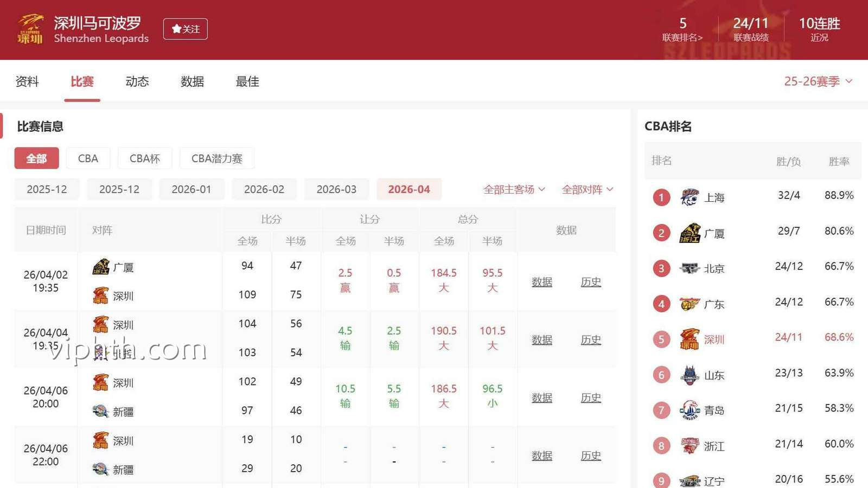868x488 pixels.
Task: Click rank 4 badge beside 广东
Action: pos(661,304)
